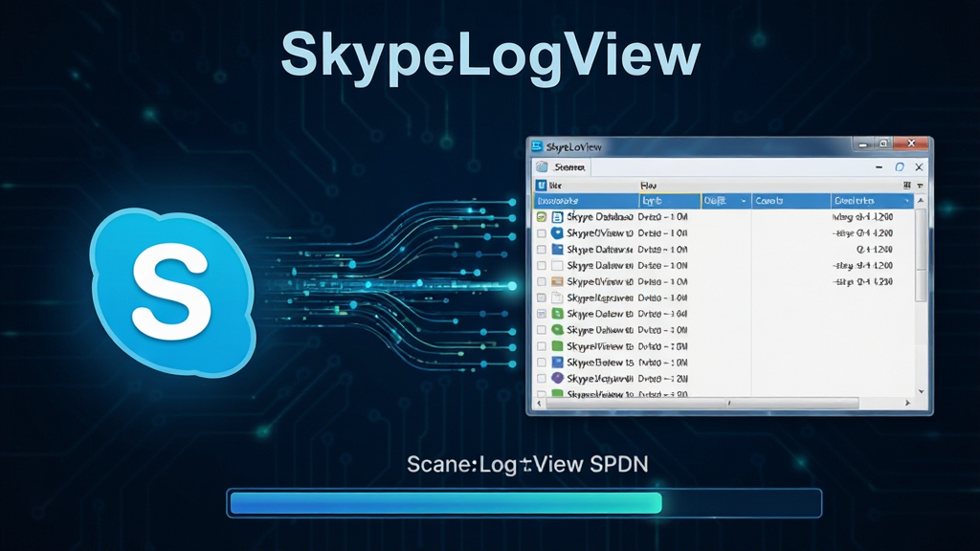
Task: Close the inner panel with the X icon
Action: click(x=919, y=166)
